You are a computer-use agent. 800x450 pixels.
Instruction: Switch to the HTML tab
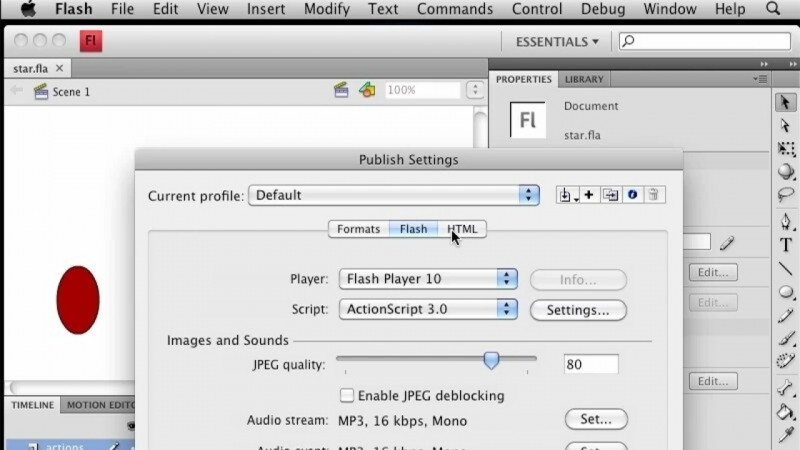coord(462,229)
